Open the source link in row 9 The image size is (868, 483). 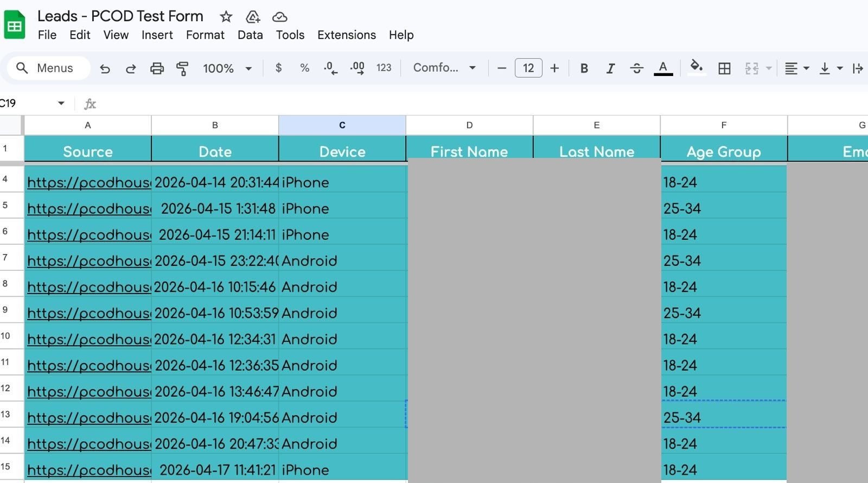click(89, 313)
